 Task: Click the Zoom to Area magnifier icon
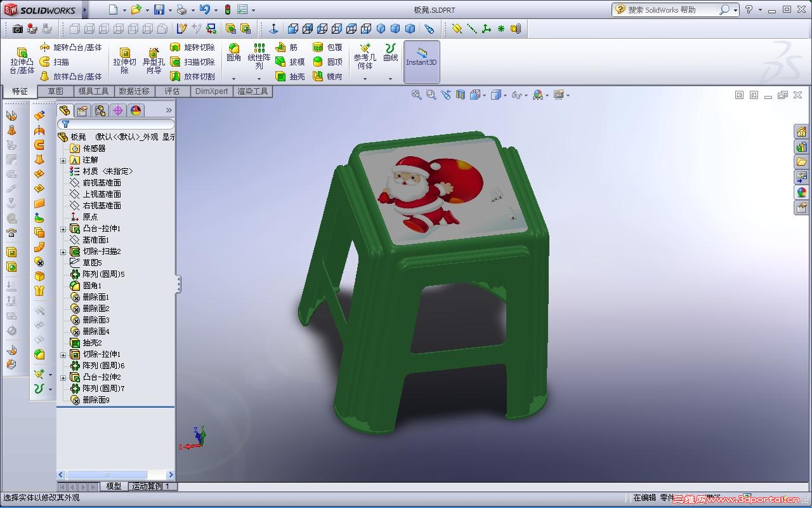point(431,95)
